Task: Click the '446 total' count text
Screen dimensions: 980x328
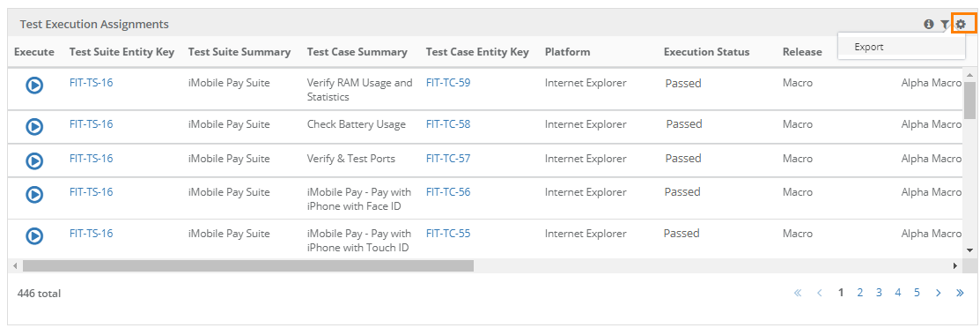Action: pyautogui.click(x=40, y=293)
